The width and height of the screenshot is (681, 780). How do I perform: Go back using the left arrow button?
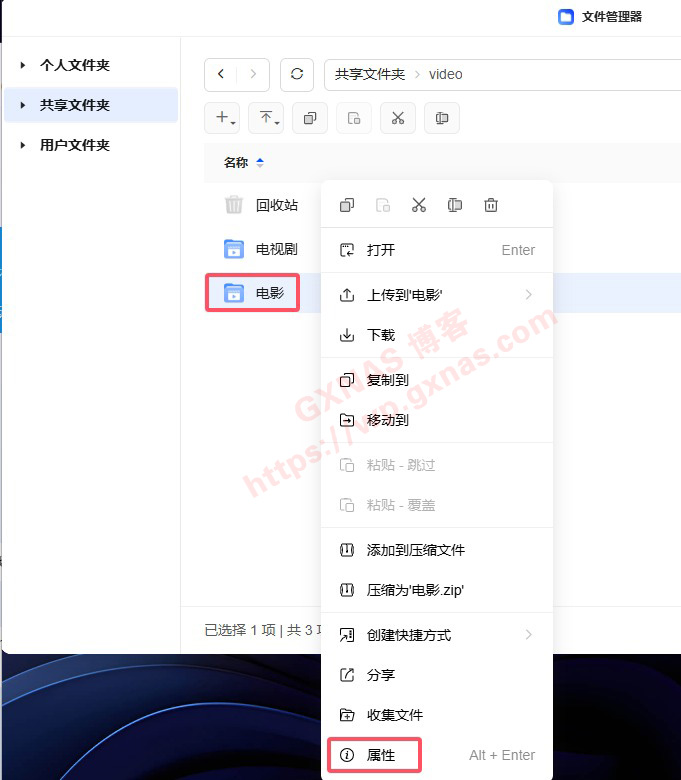point(221,74)
